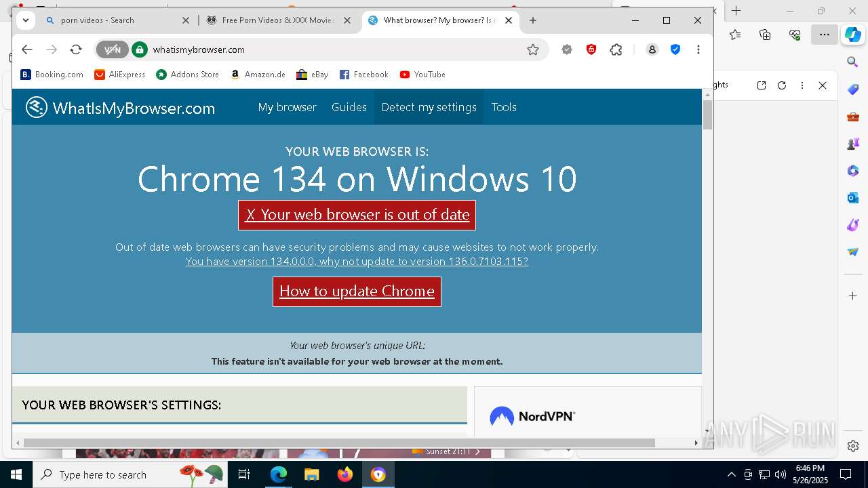Open the tab search dropdown arrow
Viewport: 868px width, 488px height.
[x=26, y=20]
